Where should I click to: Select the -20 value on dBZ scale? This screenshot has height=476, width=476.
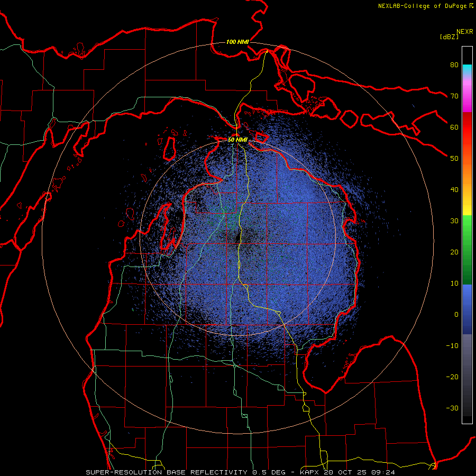(x=452, y=377)
